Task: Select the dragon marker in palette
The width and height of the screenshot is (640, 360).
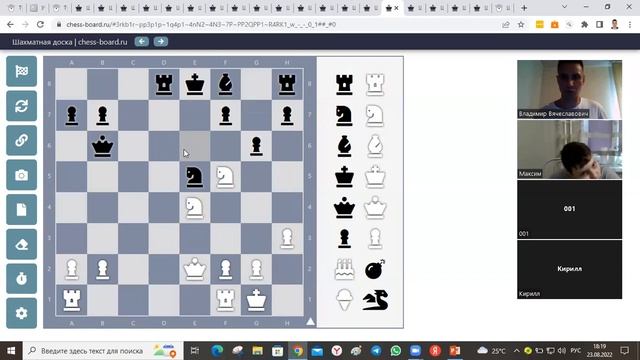Action: coord(375,300)
